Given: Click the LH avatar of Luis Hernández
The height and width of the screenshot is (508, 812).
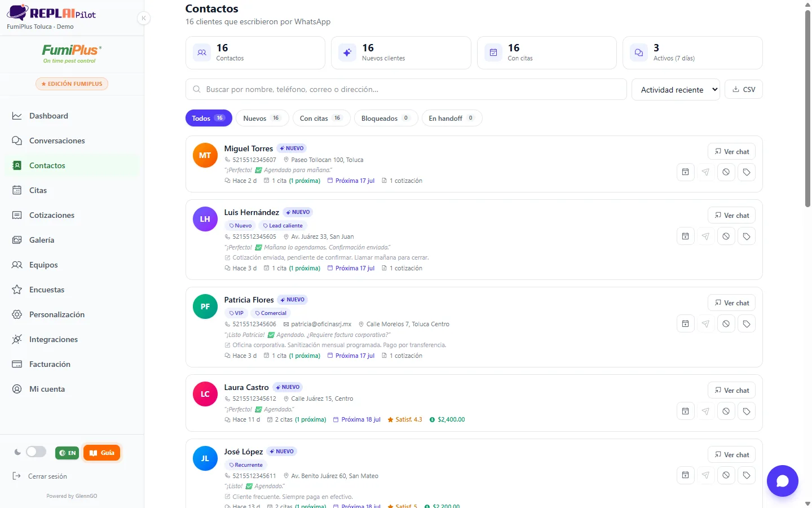Looking at the screenshot, I should [205, 219].
